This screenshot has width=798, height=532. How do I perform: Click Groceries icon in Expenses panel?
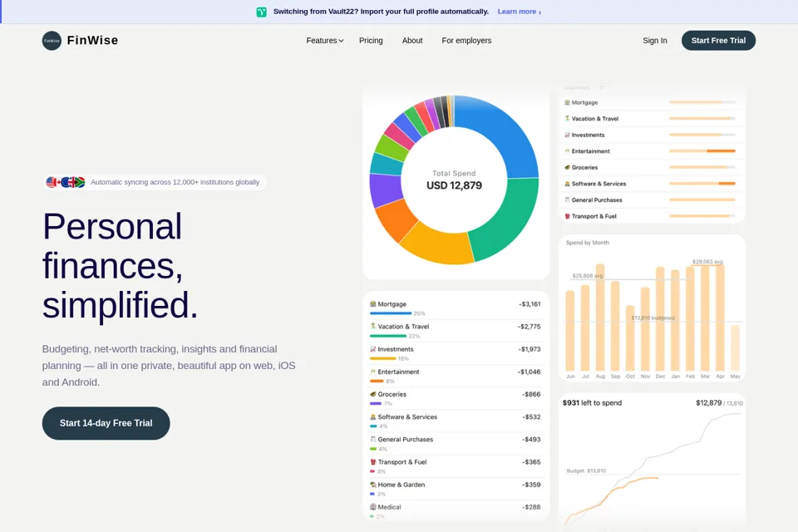(568, 167)
